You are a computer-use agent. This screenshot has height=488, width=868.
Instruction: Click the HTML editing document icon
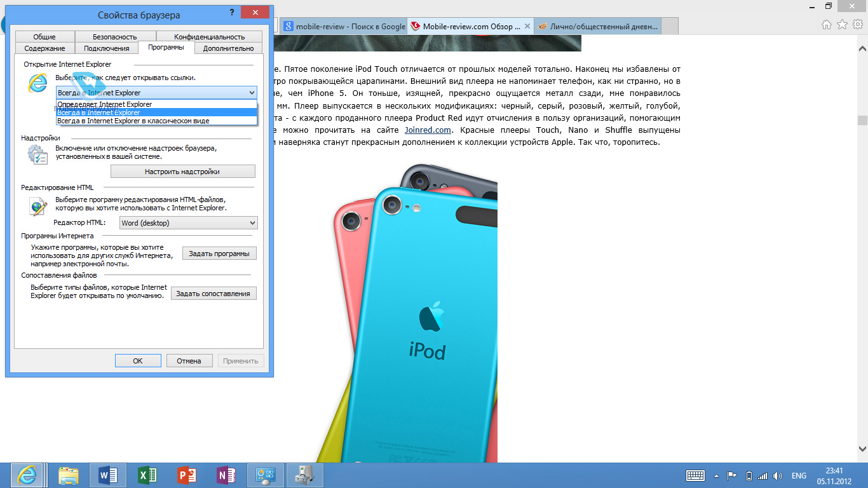tap(38, 206)
